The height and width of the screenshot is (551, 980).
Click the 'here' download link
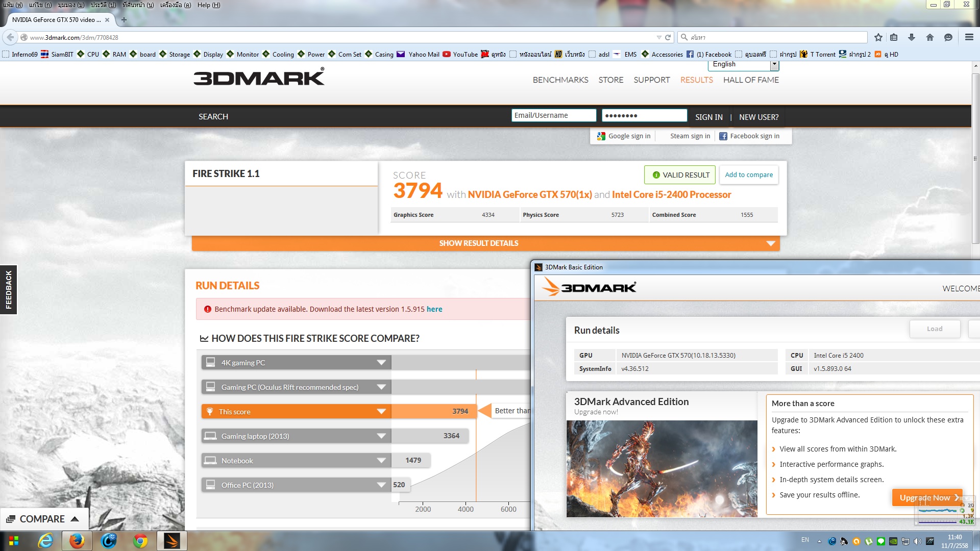click(434, 309)
